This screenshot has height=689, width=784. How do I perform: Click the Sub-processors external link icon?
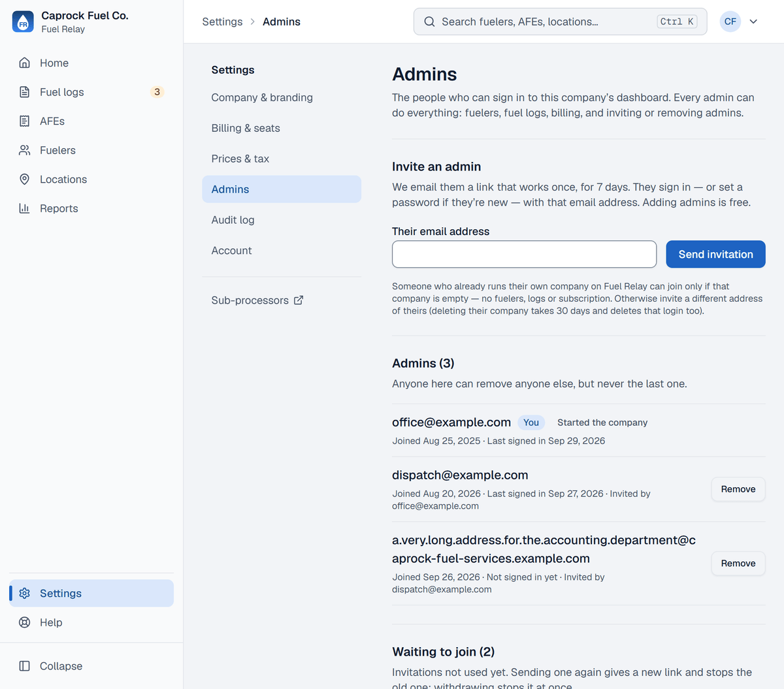click(299, 300)
